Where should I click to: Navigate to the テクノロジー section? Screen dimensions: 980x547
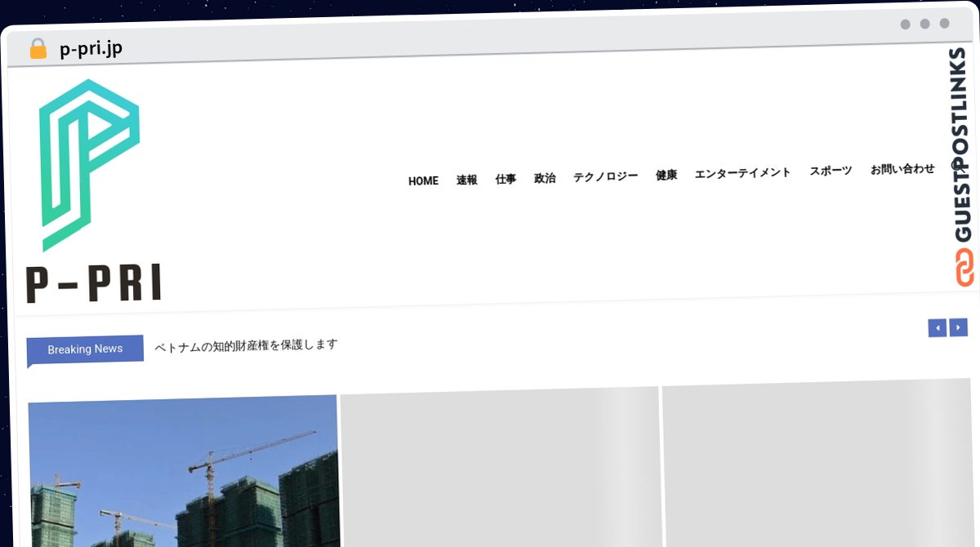point(605,176)
